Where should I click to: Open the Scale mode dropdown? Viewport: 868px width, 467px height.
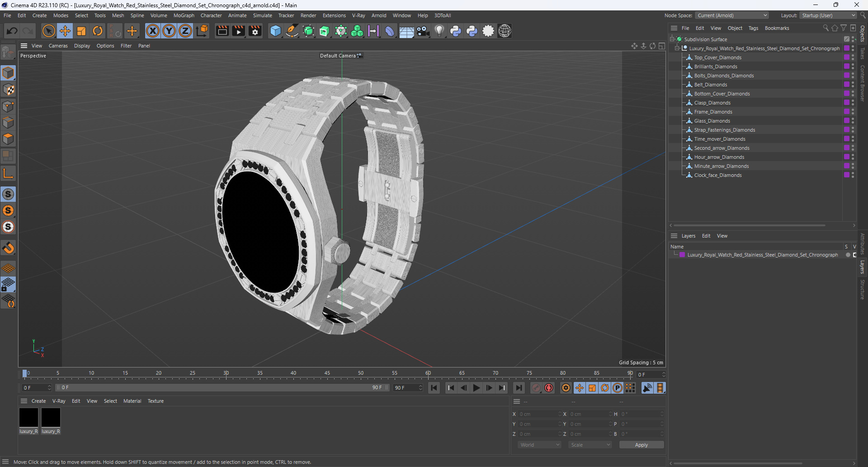pos(590,445)
